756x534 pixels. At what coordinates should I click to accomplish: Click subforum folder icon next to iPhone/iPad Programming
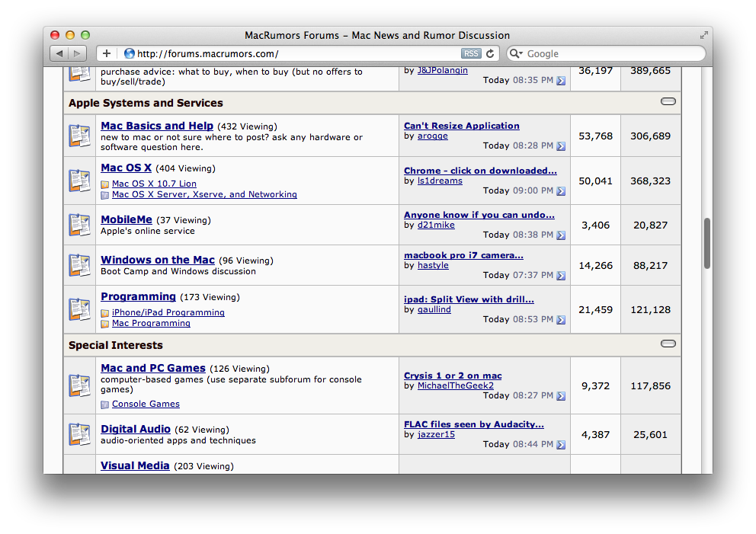click(104, 313)
